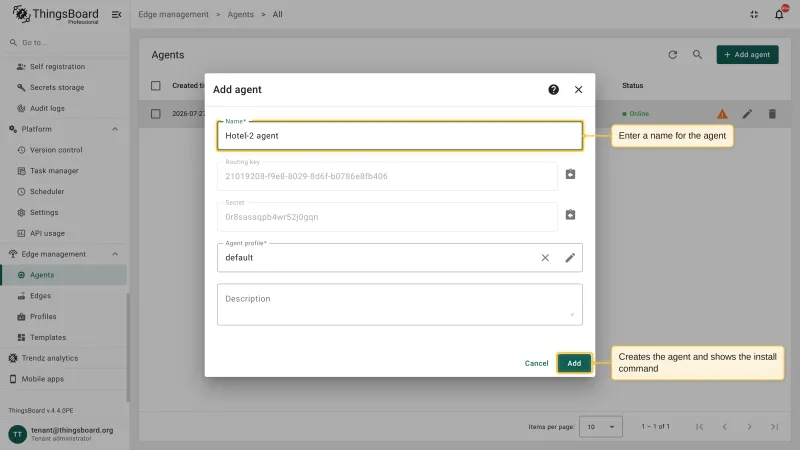800x450 pixels.
Task: Open Settings in sidebar
Action: pos(44,212)
